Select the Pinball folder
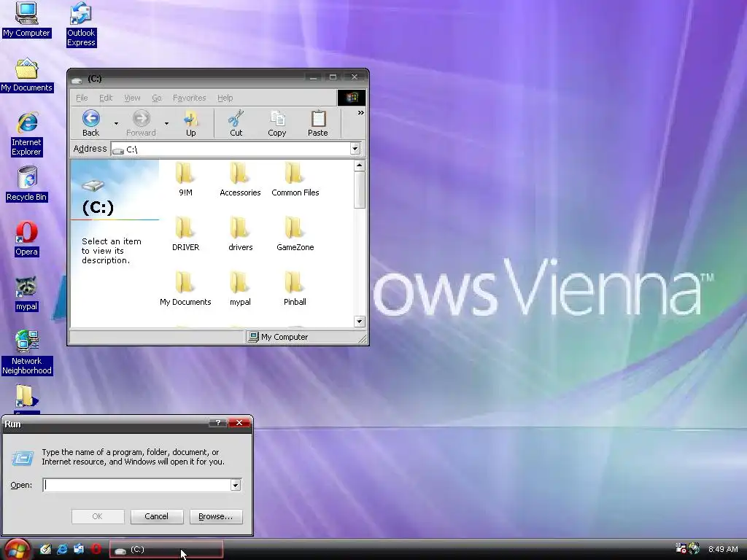The height and width of the screenshot is (560, 747). pyautogui.click(x=295, y=289)
